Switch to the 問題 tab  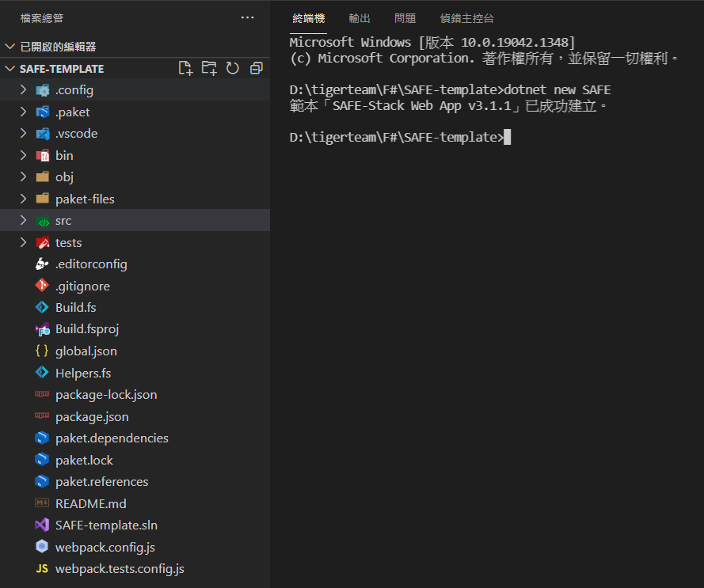tap(405, 18)
